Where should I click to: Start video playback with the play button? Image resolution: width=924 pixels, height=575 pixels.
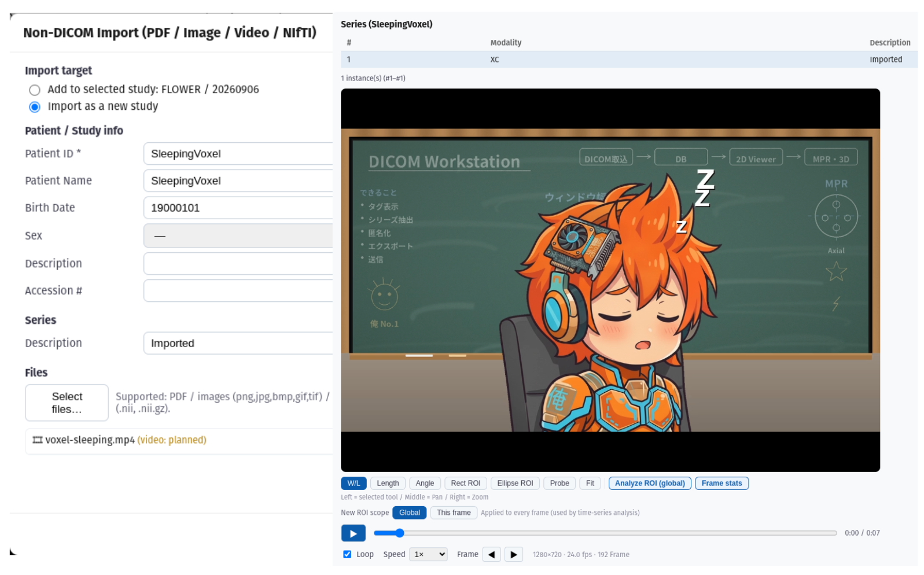click(x=353, y=533)
